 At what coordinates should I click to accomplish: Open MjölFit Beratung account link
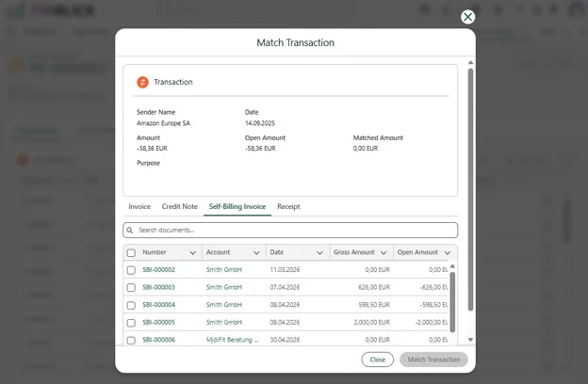click(x=232, y=340)
